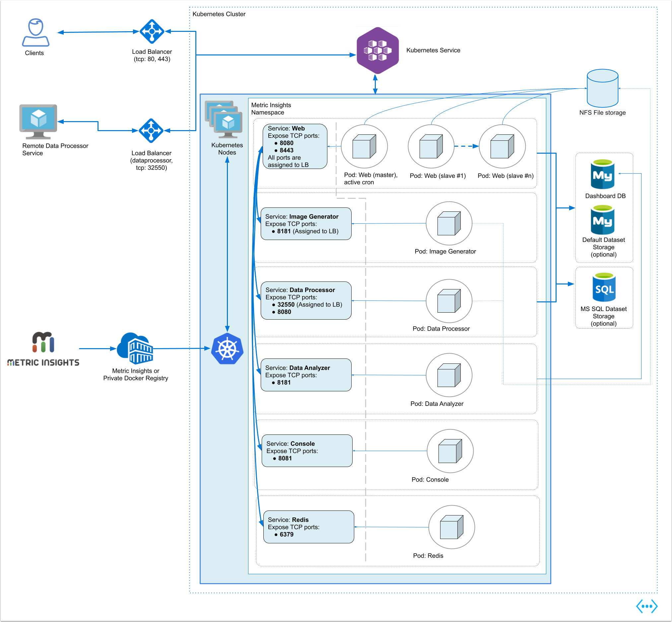Click the Clients user icon
This screenshot has width=672, height=622.
pyautogui.click(x=35, y=32)
